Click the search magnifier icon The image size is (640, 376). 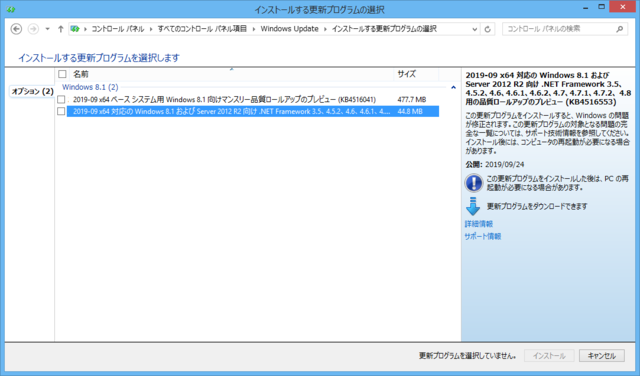point(619,29)
